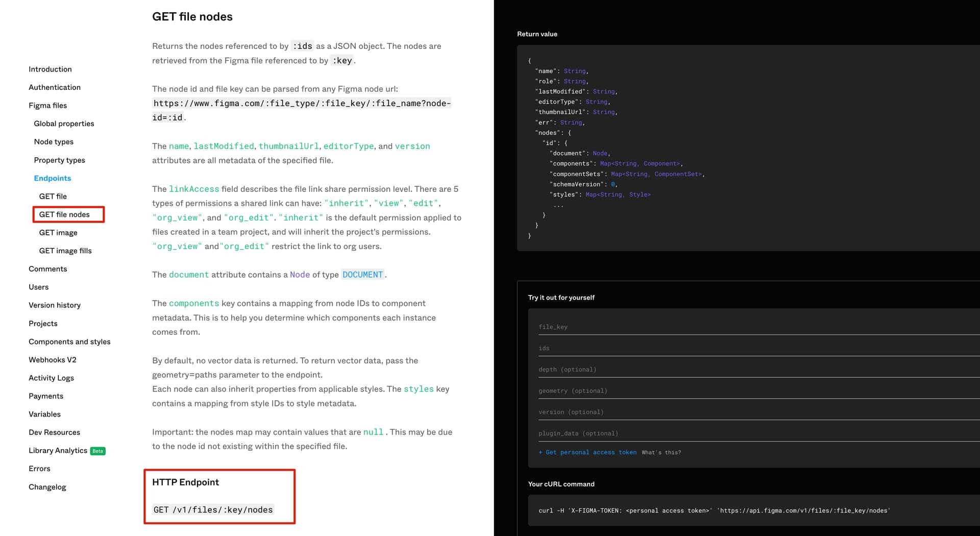Click the Try it out for yourself heading
Viewport: 980px width, 536px height.
click(561, 298)
